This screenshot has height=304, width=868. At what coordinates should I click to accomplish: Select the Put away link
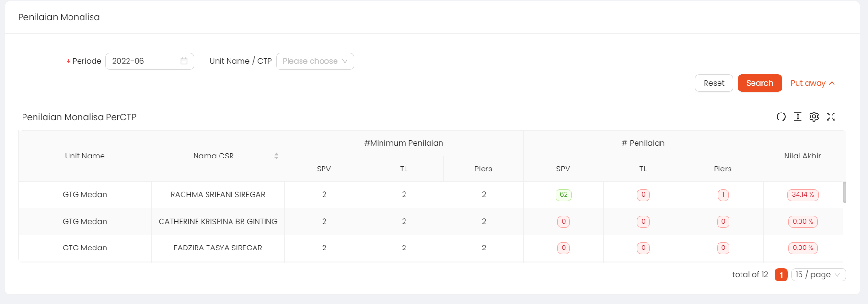tap(809, 83)
